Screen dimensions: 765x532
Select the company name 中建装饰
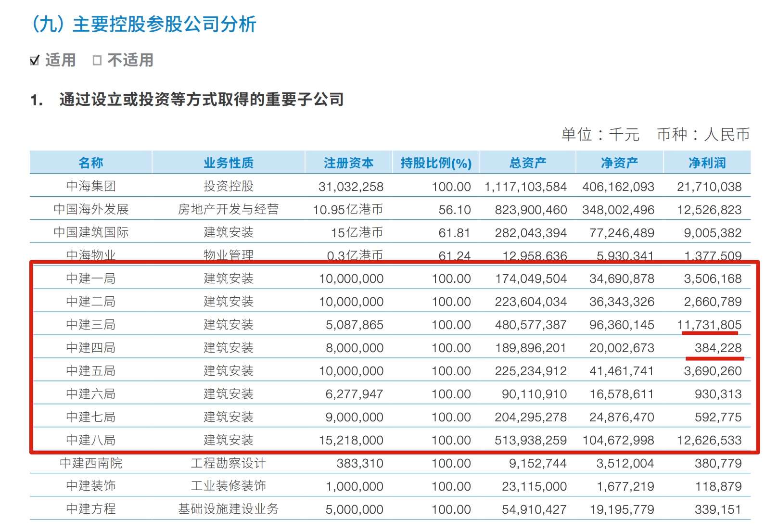[x=91, y=486]
